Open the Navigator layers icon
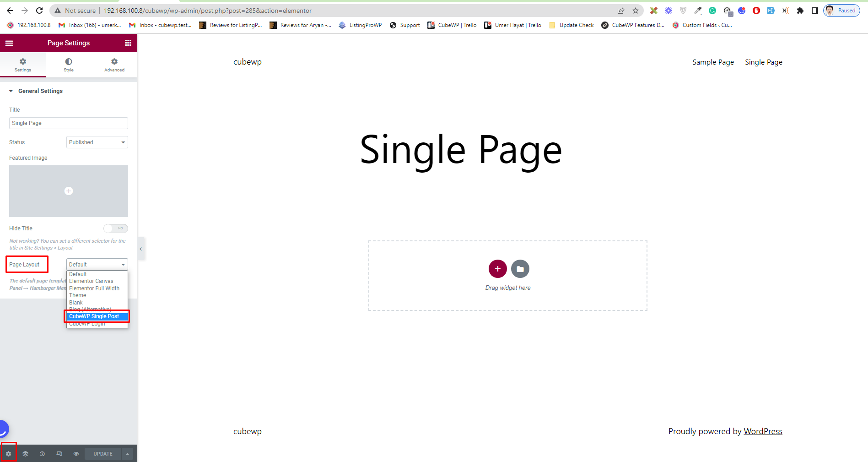The height and width of the screenshot is (462, 868). pyautogui.click(x=25, y=454)
